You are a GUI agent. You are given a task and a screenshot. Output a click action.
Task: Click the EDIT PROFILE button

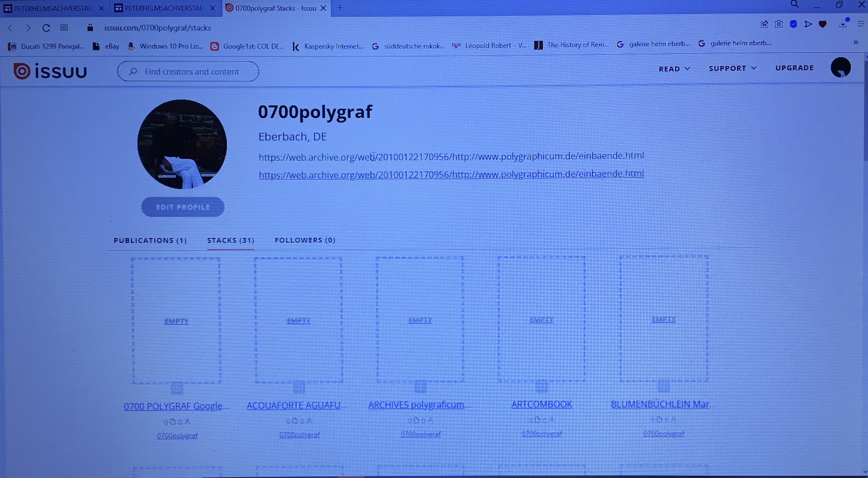(183, 207)
